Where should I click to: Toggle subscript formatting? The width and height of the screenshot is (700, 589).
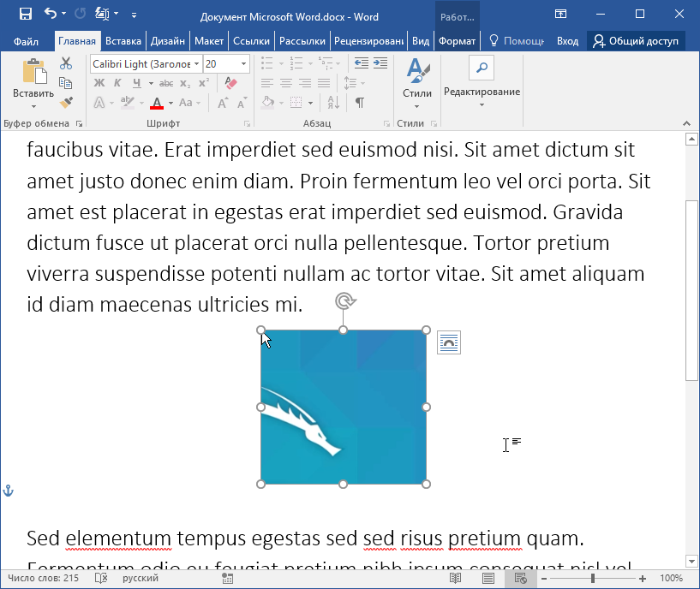click(x=185, y=83)
